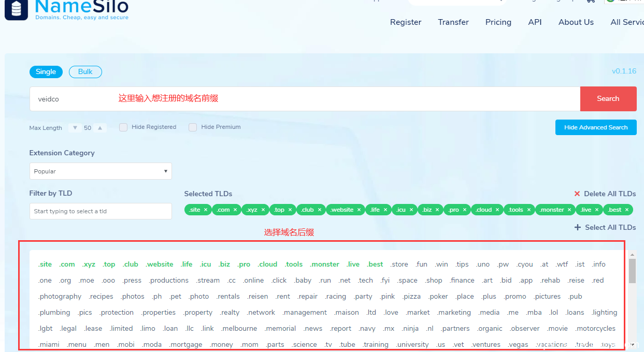Click the plus icon for Select All TLDs
Screen dimensions: 644x352
pyautogui.click(x=578, y=227)
